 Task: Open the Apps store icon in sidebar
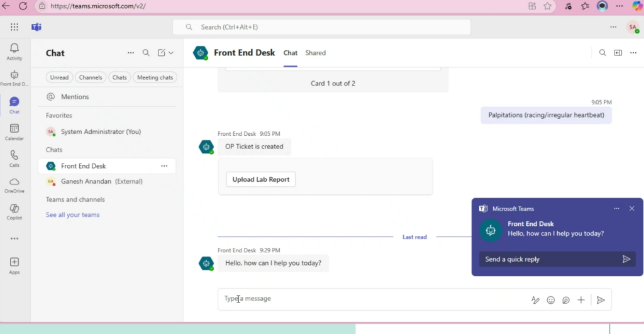tap(14, 265)
